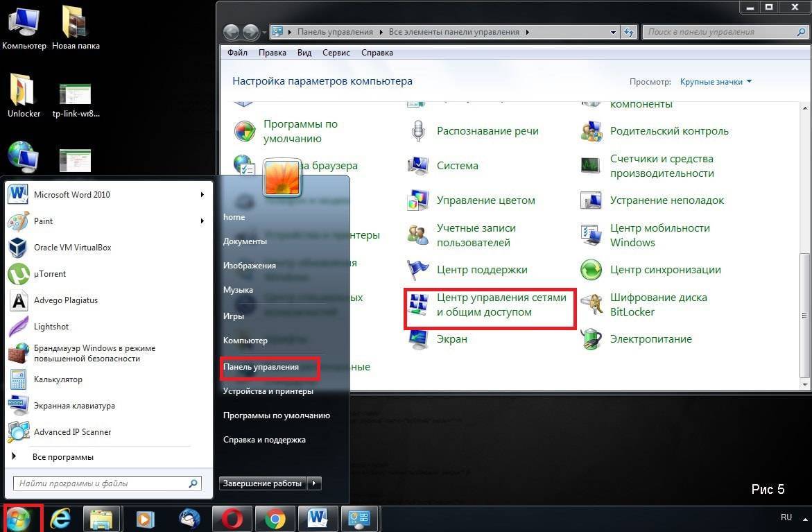Click the BitLocker drive encryption icon
The height and width of the screenshot is (532, 812).
(591, 304)
